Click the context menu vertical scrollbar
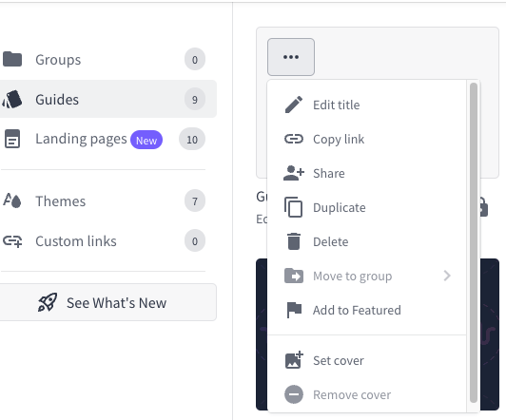 pyautogui.click(x=474, y=242)
